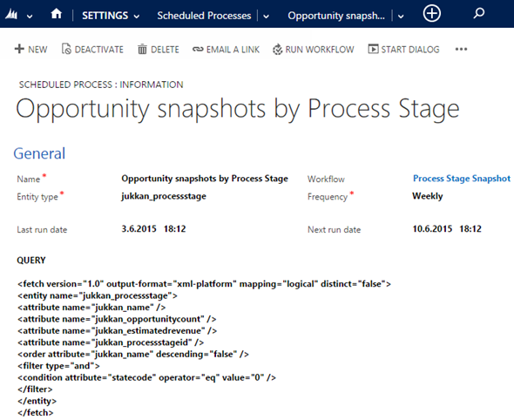514x420 pixels.
Task: Expand the Scheduled Processes dropdown chevron
Action: pos(267,16)
